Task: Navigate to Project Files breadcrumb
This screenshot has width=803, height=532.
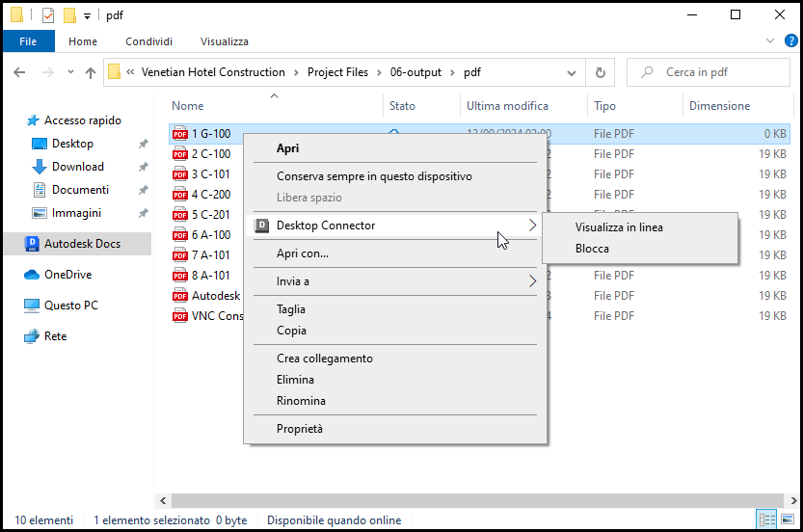Action: tap(337, 72)
